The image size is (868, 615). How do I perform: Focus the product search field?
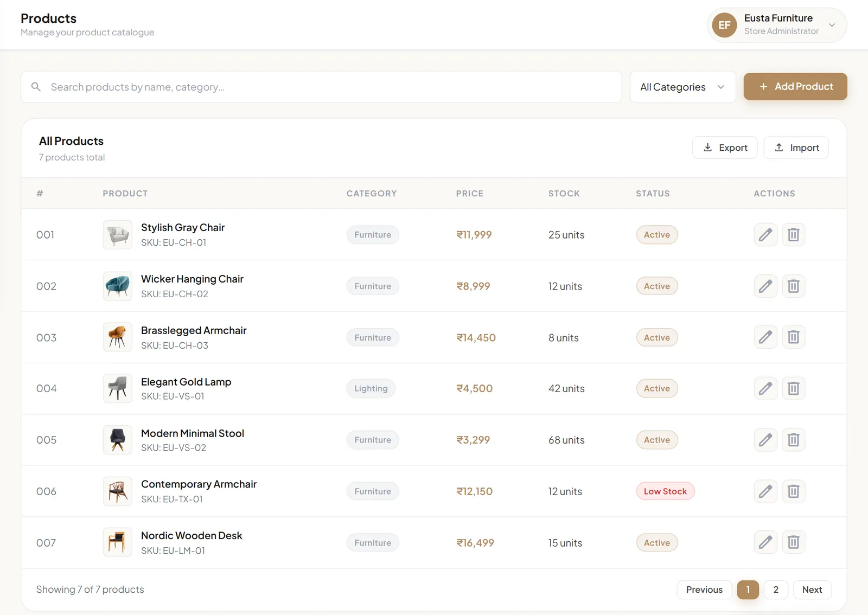pos(321,87)
